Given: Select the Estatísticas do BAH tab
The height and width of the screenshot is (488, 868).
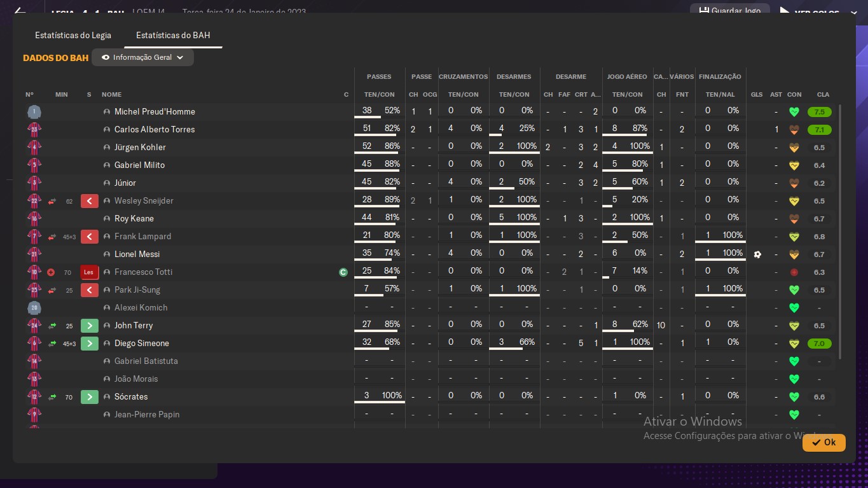Looking at the screenshot, I should pyautogui.click(x=173, y=36).
